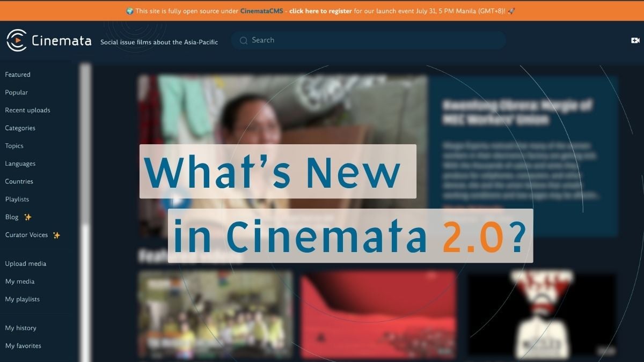This screenshot has width=644, height=362.
Task: Go to Popular videos
Action: (x=17, y=92)
